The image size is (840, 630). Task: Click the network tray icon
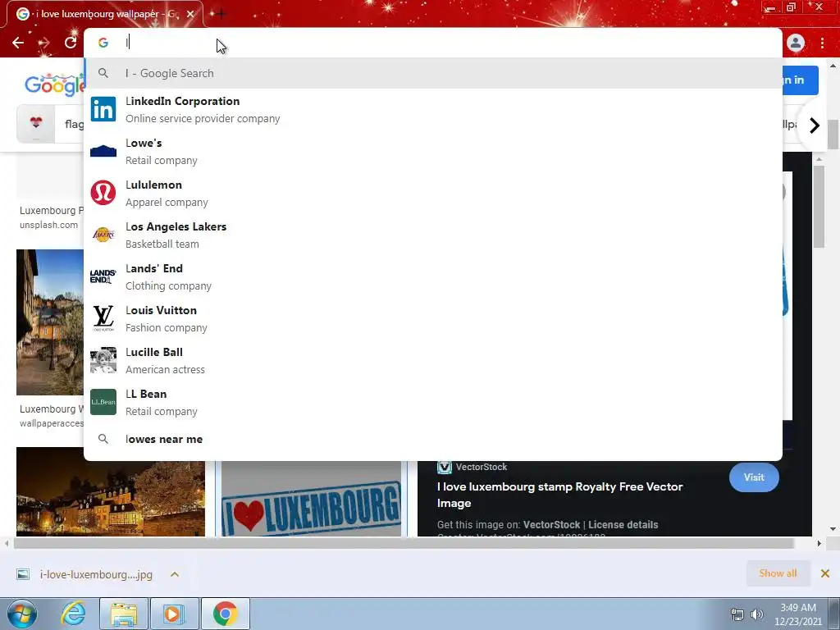(737, 614)
